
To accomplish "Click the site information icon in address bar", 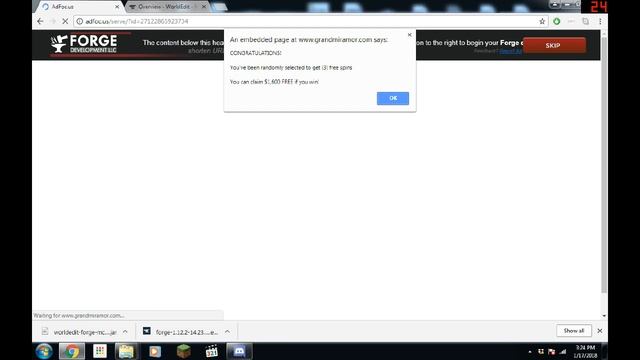I will pyautogui.click(x=80, y=21).
